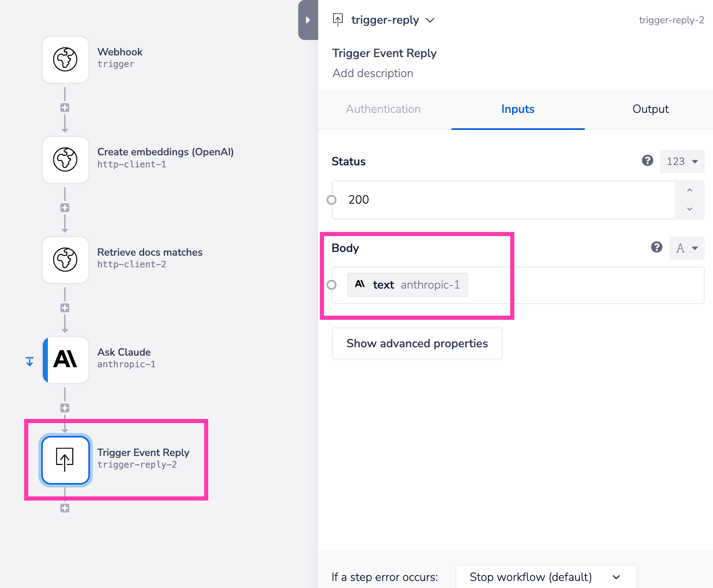Toggle the Status field connector circle

point(332,200)
